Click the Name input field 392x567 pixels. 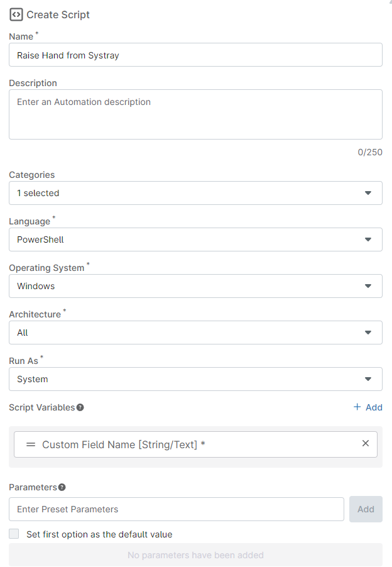[x=195, y=55]
